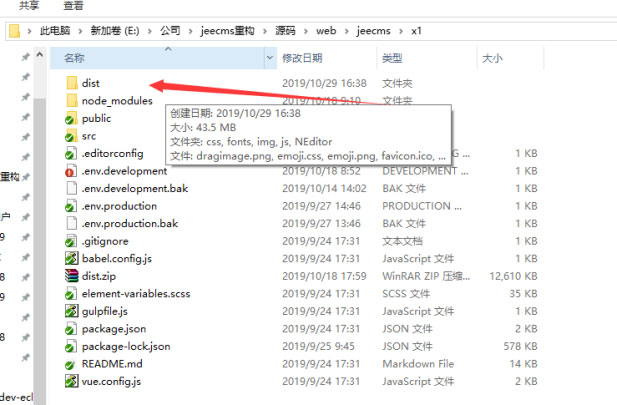The image size is (617, 405).
Task: Click the gulpfile.js file icon
Action: [x=70, y=311]
